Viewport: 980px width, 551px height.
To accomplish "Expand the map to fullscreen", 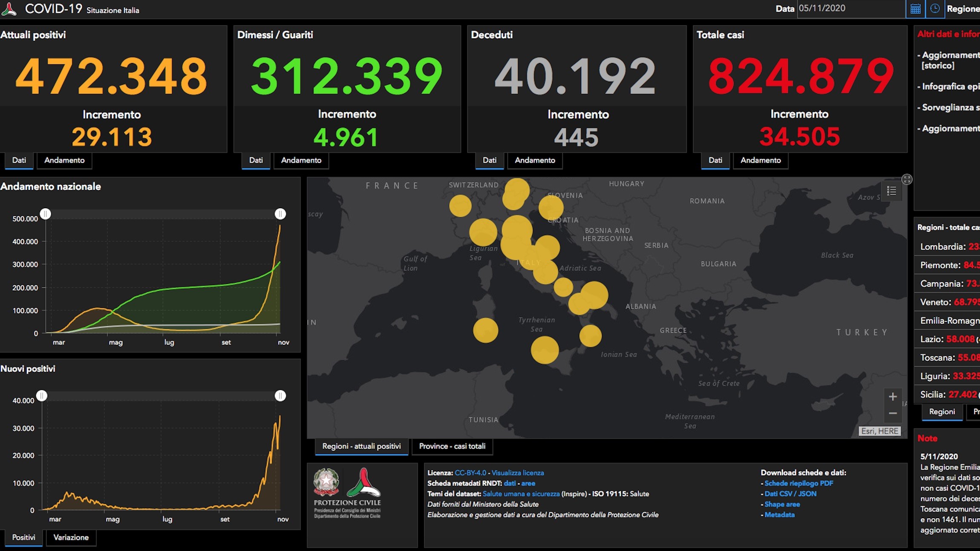I will 907,179.
